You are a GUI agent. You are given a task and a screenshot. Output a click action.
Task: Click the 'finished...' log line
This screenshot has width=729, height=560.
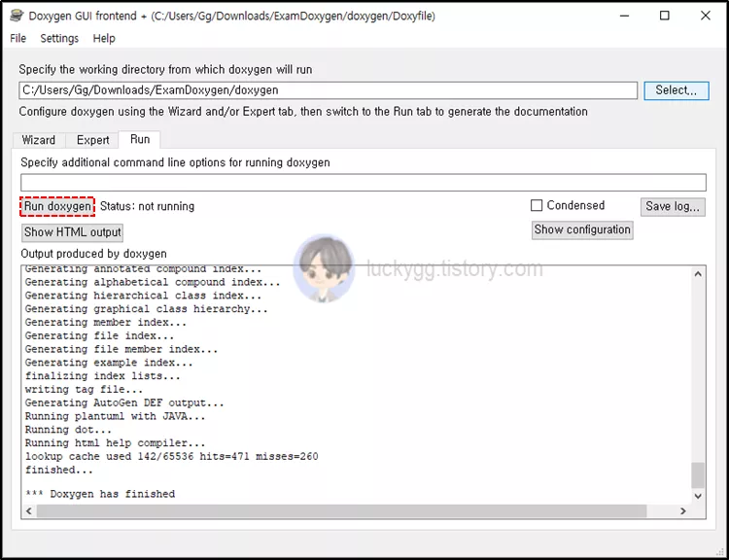coord(59,470)
